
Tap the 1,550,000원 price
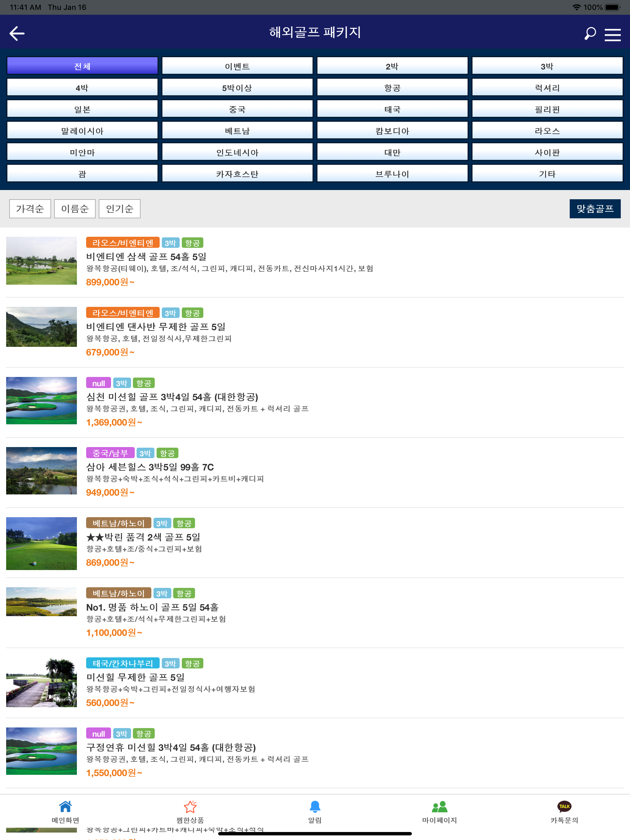click(x=114, y=773)
